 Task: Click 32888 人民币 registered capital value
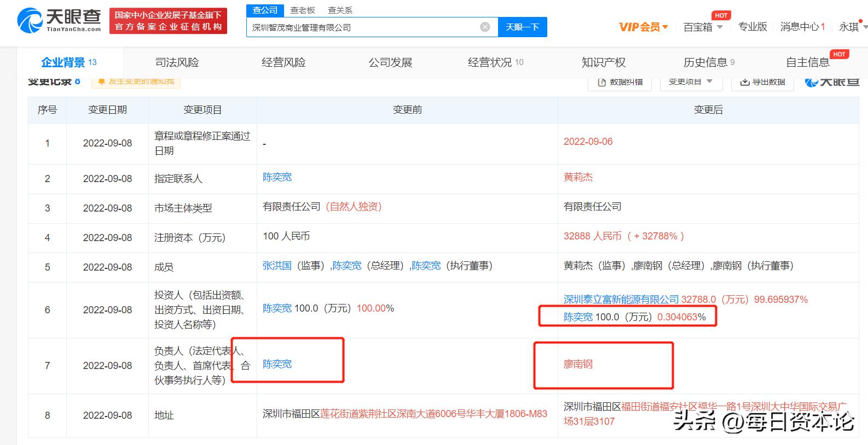[x=593, y=236]
